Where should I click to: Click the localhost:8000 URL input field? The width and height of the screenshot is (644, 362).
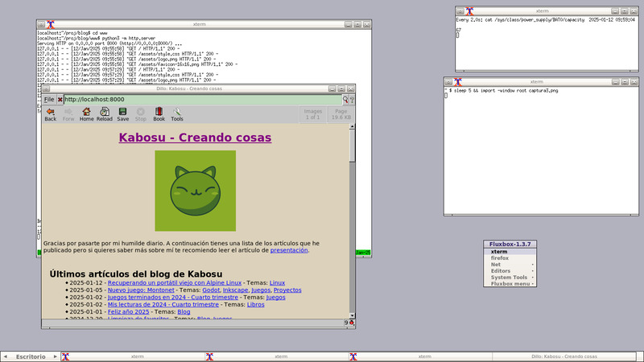[x=201, y=99]
